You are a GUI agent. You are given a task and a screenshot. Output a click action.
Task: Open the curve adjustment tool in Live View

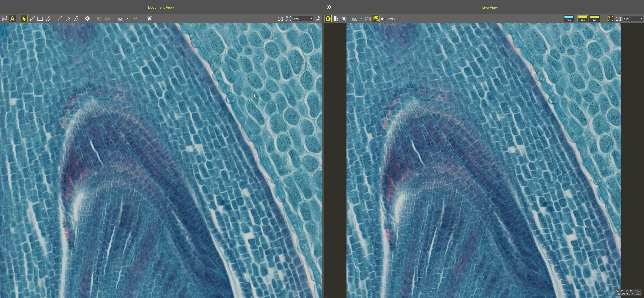tap(368, 19)
